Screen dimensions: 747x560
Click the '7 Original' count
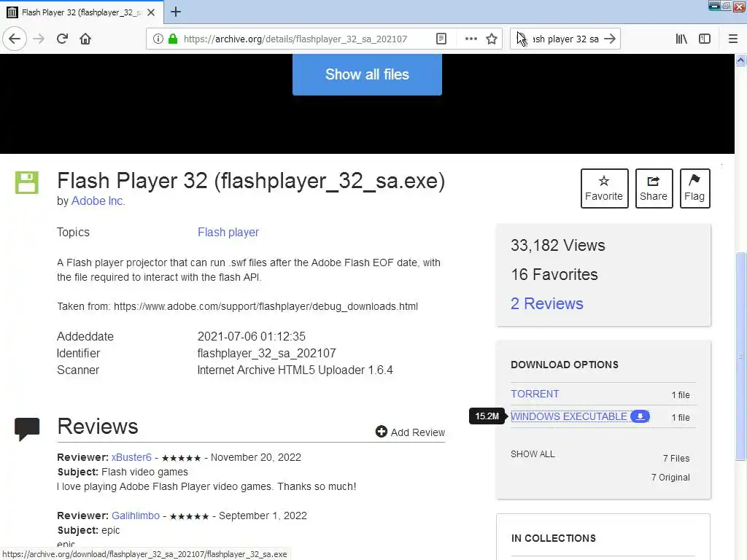pyautogui.click(x=671, y=478)
